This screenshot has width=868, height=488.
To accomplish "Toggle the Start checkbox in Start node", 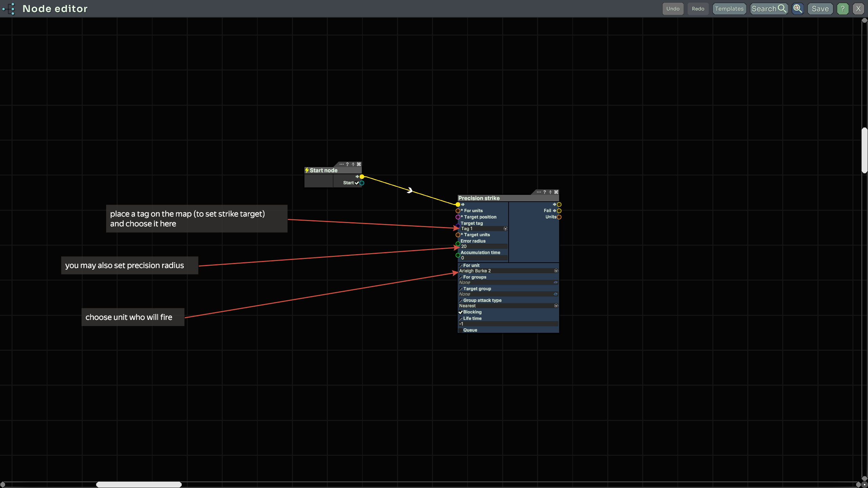I will point(357,183).
